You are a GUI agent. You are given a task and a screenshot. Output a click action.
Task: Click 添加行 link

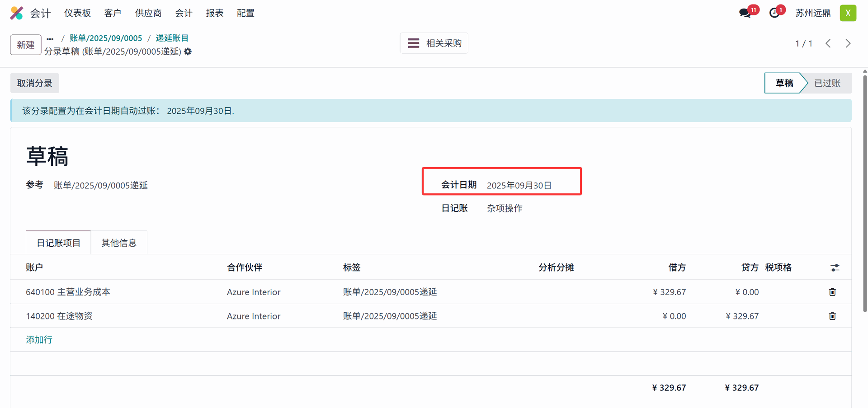(39, 339)
